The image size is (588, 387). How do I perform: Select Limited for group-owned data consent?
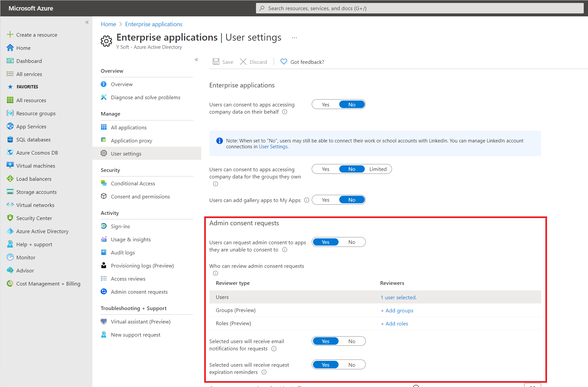[378, 169]
